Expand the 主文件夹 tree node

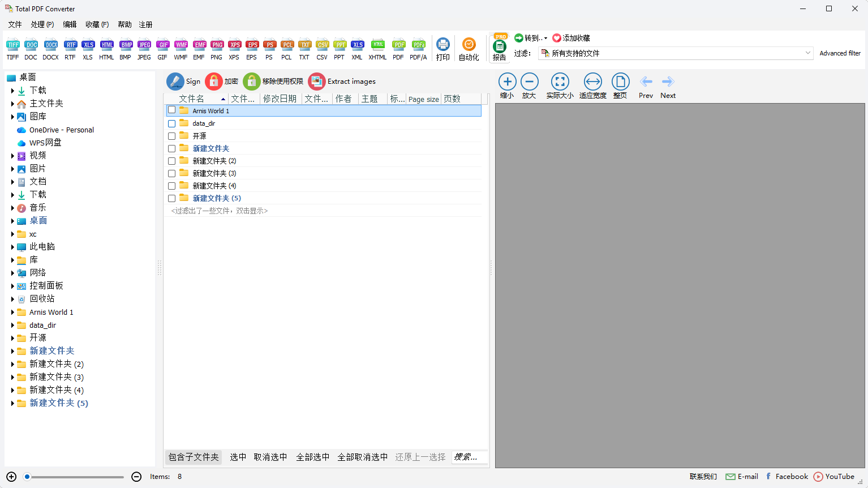click(12, 104)
